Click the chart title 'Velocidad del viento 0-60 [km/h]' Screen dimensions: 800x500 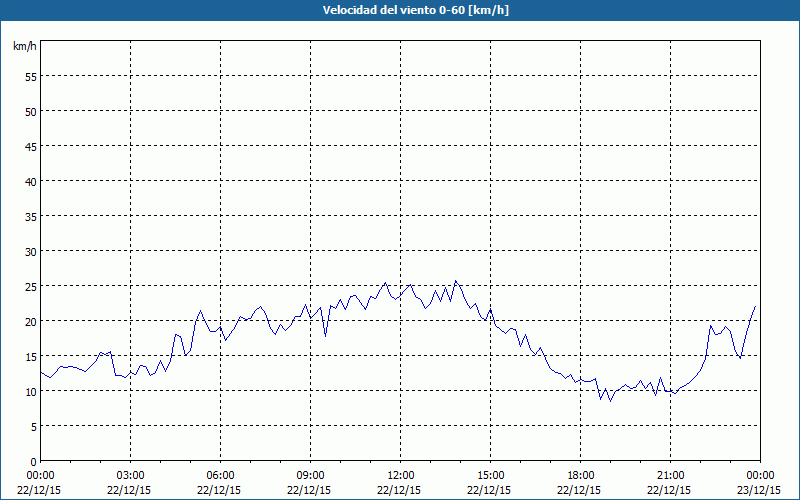415,10
